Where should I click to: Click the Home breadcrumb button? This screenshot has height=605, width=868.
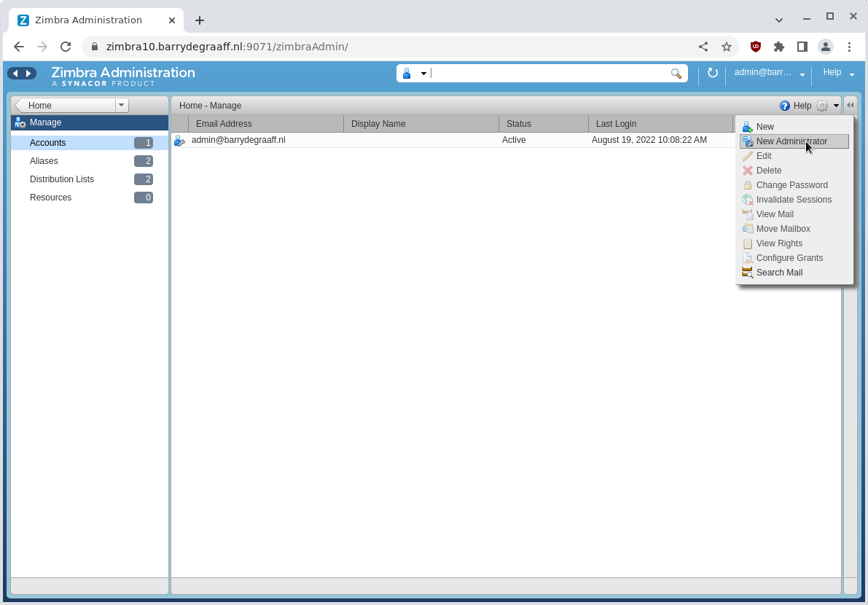66,105
